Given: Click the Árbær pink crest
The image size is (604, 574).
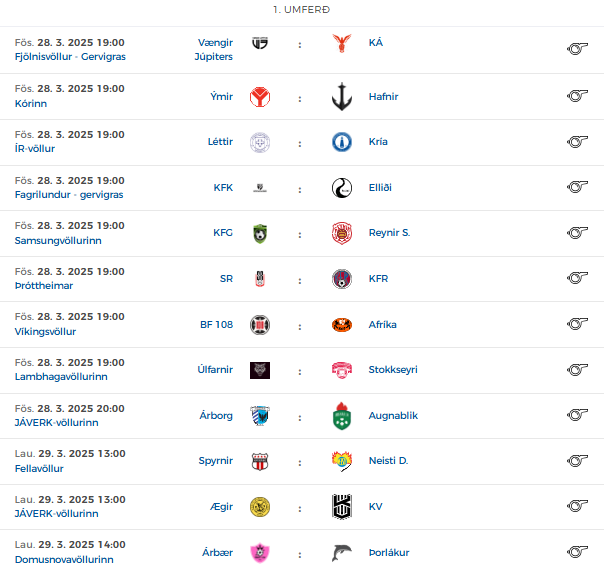Looking at the screenshot, I should click(260, 553).
